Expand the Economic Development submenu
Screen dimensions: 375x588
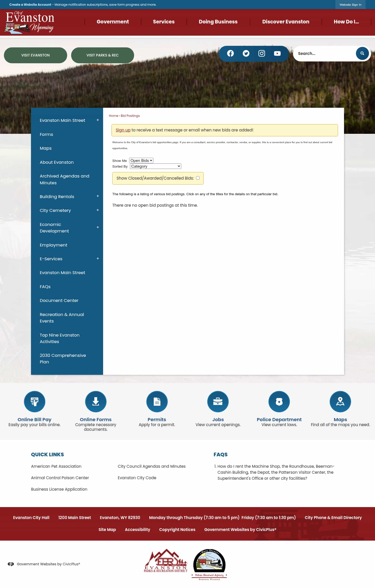pyautogui.click(x=98, y=227)
